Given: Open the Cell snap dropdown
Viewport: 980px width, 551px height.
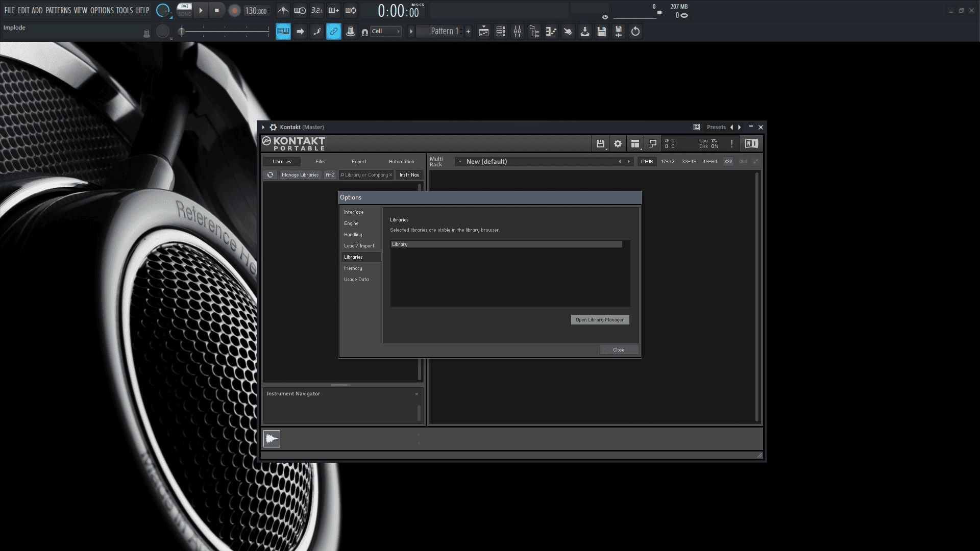Looking at the screenshot, I should pyautogui.click(x=386, y=31).
